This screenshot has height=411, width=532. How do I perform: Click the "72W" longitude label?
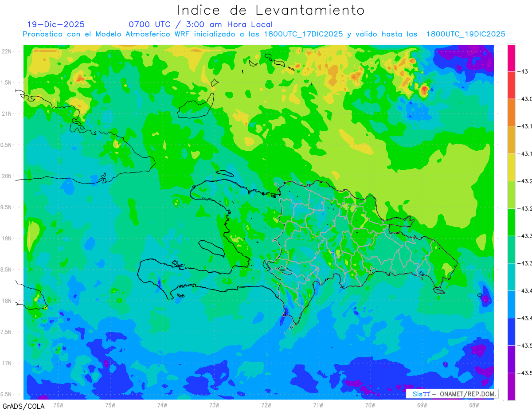pos(266,405)
